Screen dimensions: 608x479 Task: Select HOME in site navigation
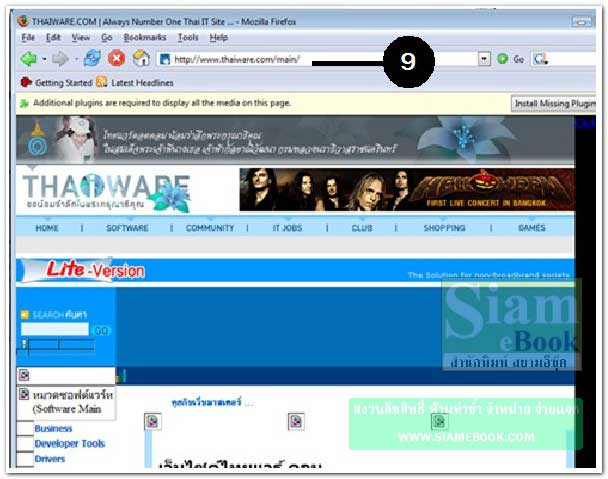47,228
